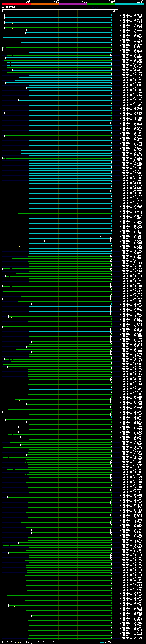Click the red ~20% identity color band

click(16, 4)
